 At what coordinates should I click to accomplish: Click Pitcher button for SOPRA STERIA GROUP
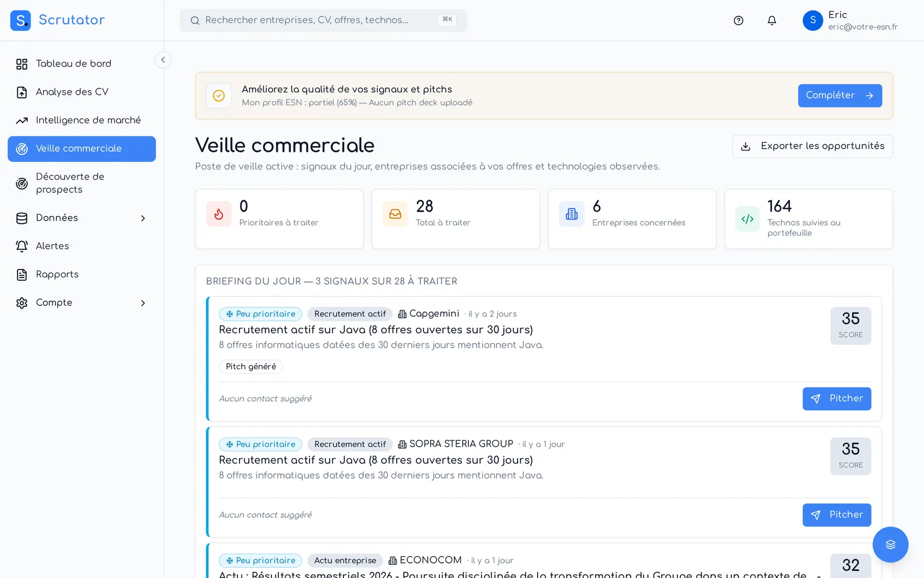click(x=837, y=515)
